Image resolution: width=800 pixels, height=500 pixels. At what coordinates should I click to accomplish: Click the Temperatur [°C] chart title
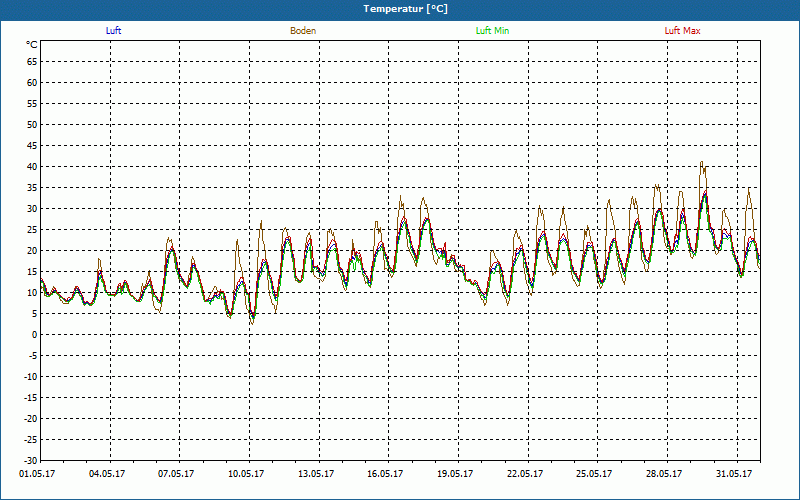(x=406, y=9)
